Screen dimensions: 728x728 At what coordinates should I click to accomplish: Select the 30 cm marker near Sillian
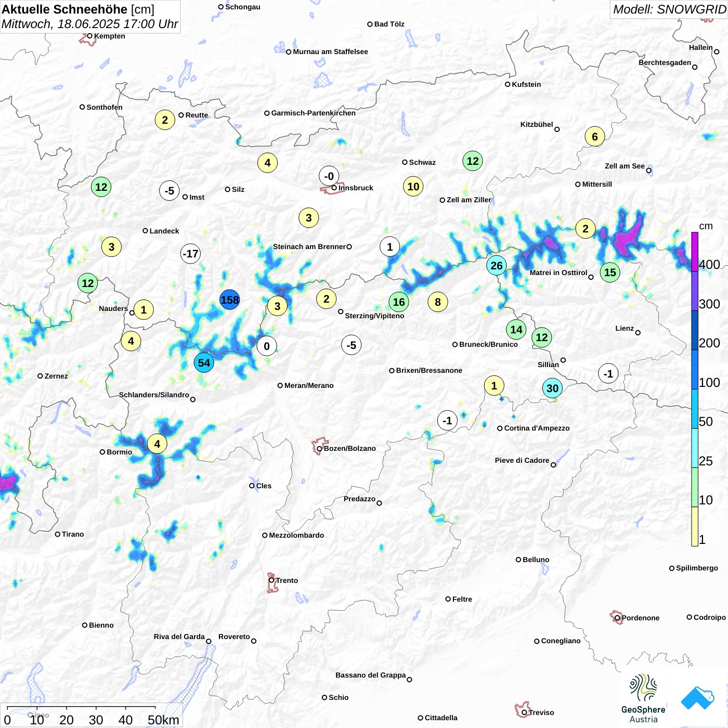click(x=552, y=388)
